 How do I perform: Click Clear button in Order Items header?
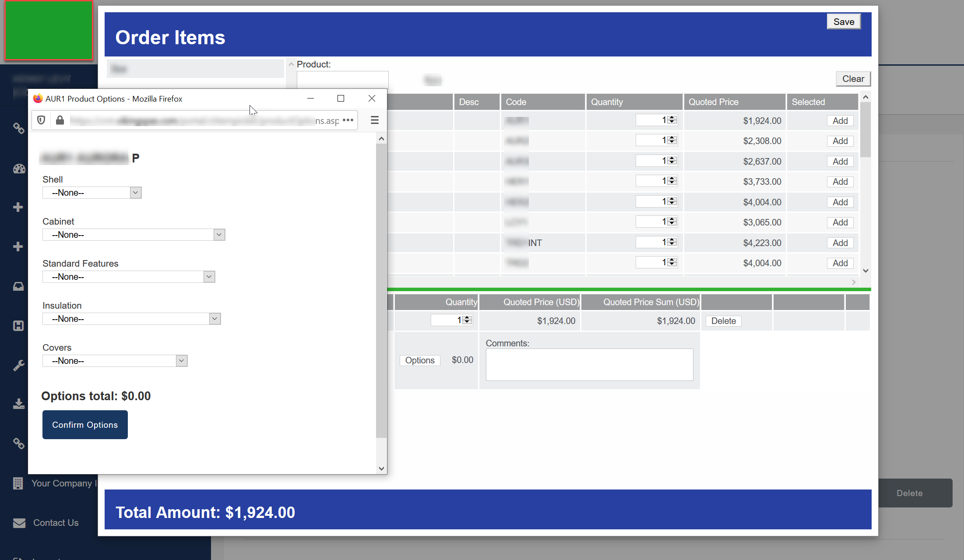853,78
